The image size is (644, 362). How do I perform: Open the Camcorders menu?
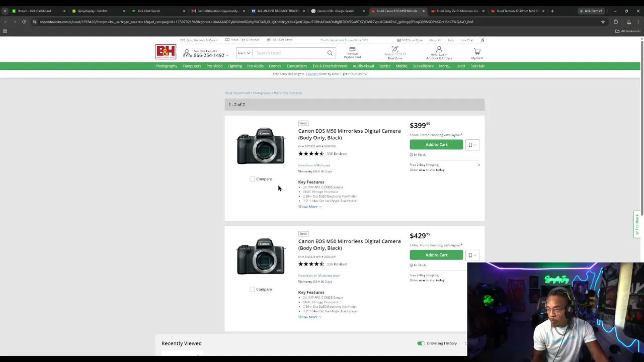(x=297, y=66)
